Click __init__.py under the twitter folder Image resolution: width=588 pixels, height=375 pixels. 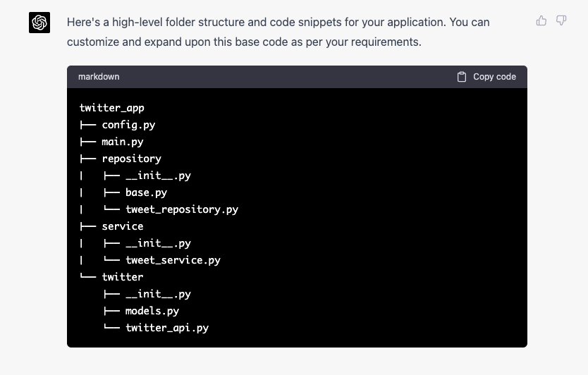(x=158, y=294)
